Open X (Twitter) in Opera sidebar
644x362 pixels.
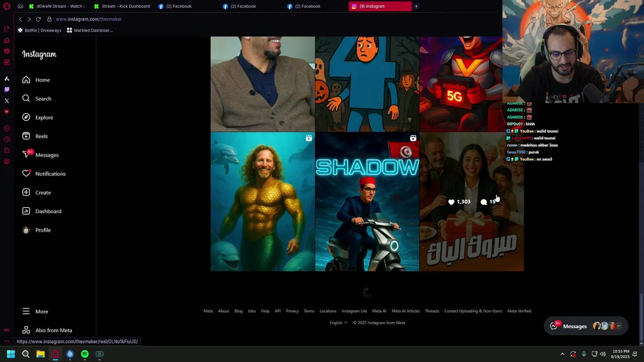7,101
